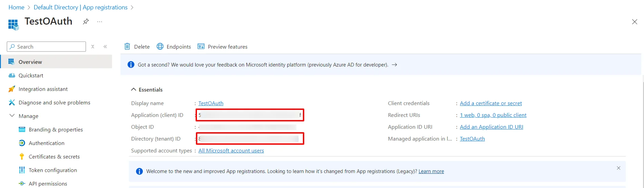Screen dimensions: 644x188
Task: Open the TestOAuth display name link
Action: pyautogui.click(x=211, y=103)
